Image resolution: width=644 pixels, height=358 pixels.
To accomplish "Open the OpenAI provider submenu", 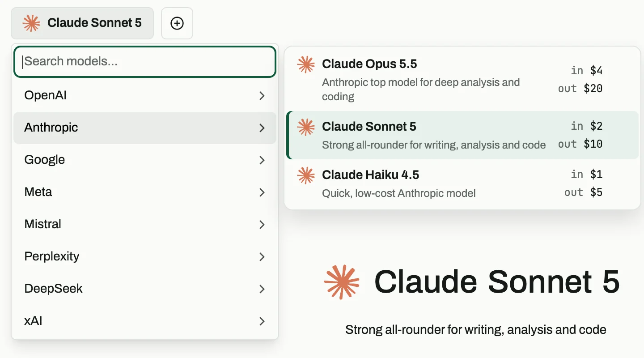I will click(145, 95).
